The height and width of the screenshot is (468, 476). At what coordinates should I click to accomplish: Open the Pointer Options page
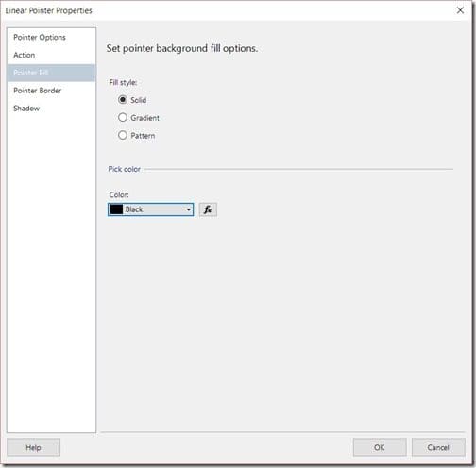click(51, 37)
